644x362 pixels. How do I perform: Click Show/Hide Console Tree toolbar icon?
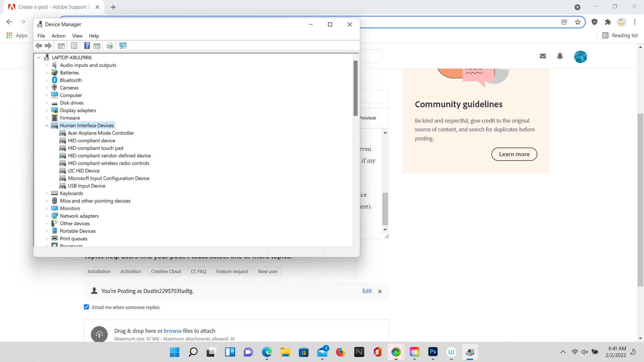tap(61, 46)
